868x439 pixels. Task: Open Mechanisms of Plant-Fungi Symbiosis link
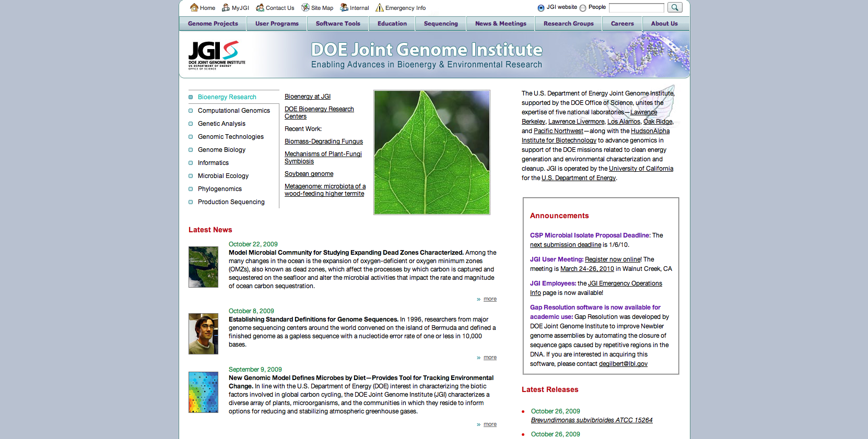pyautogui.click(x=323, y=158)
